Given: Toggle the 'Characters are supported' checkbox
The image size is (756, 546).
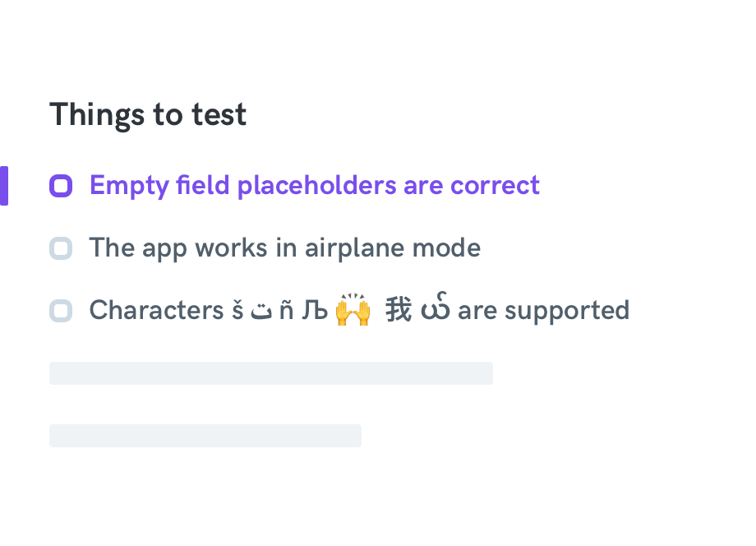Looking at the screenshot, I should [x=61, y=311].
